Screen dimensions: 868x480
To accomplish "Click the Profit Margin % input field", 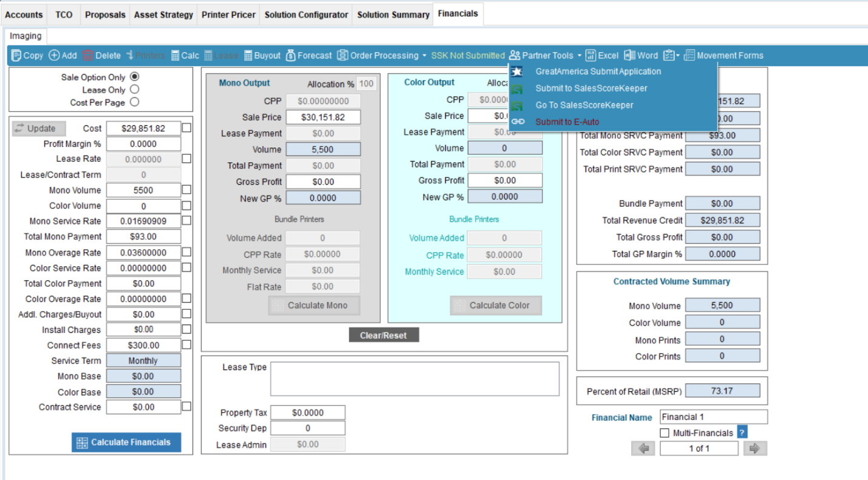I will pos(143,144).
